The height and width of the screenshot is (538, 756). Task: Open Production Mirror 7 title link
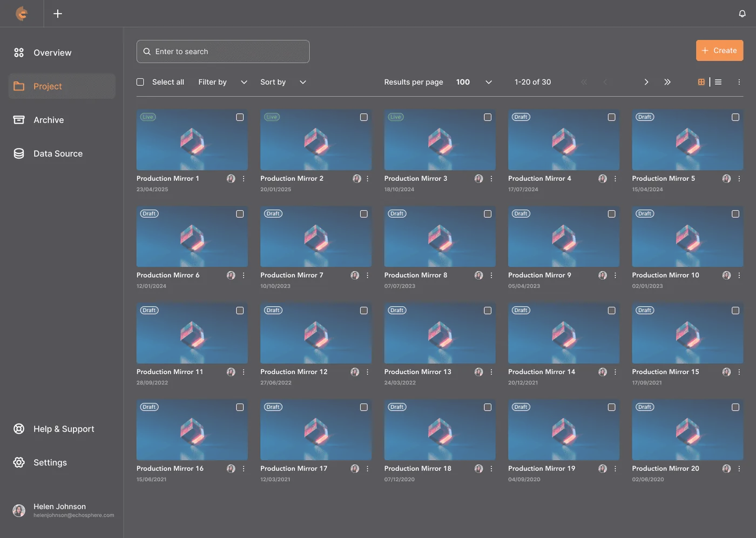[292, 275]
